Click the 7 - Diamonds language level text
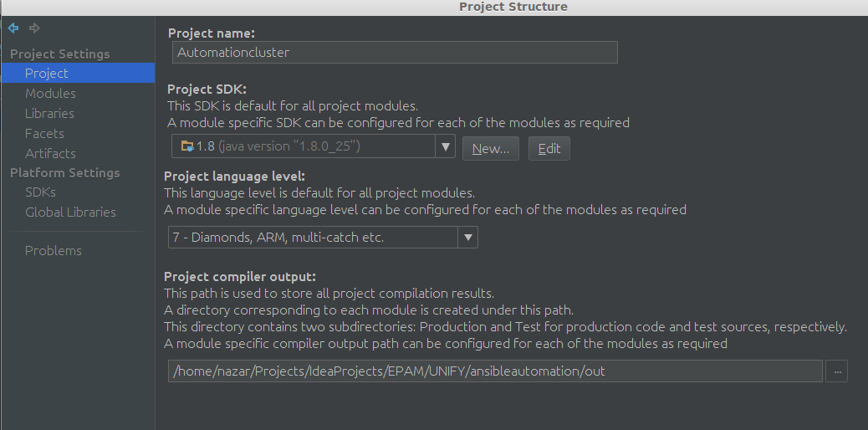The image size is (868, 430). [278, 237]
